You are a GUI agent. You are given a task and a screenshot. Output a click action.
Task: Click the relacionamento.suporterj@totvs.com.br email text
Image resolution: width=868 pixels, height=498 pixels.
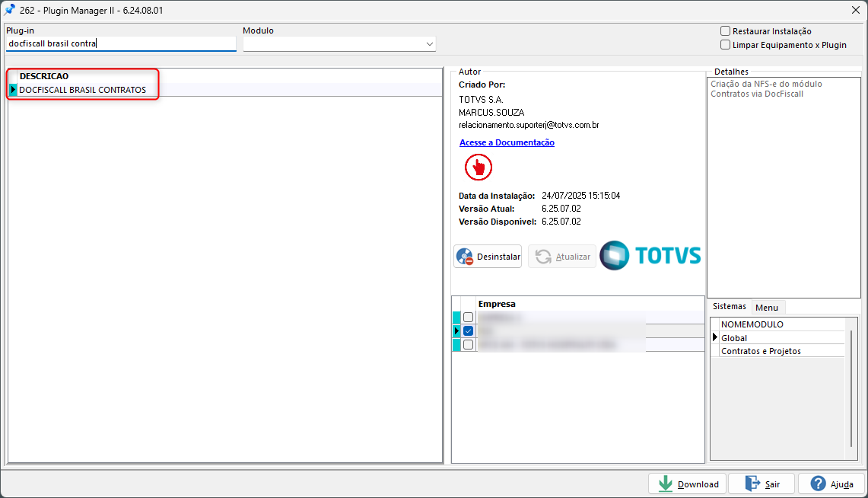[529, 125]
